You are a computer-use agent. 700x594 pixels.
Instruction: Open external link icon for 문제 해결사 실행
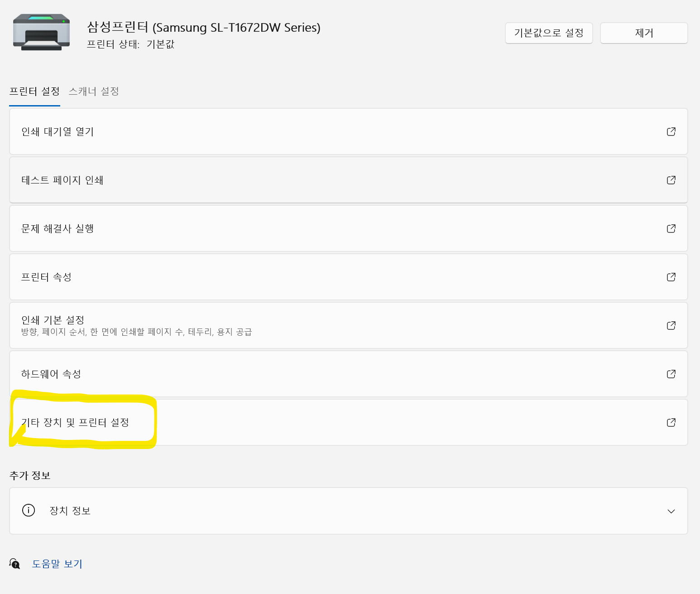(671, 228)
